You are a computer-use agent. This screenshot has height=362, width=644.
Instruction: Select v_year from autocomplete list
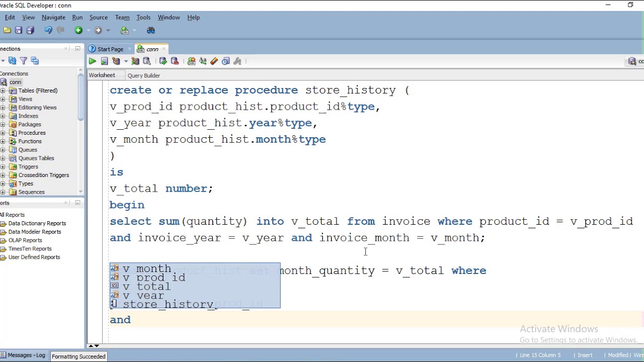(x=195, y=296)
